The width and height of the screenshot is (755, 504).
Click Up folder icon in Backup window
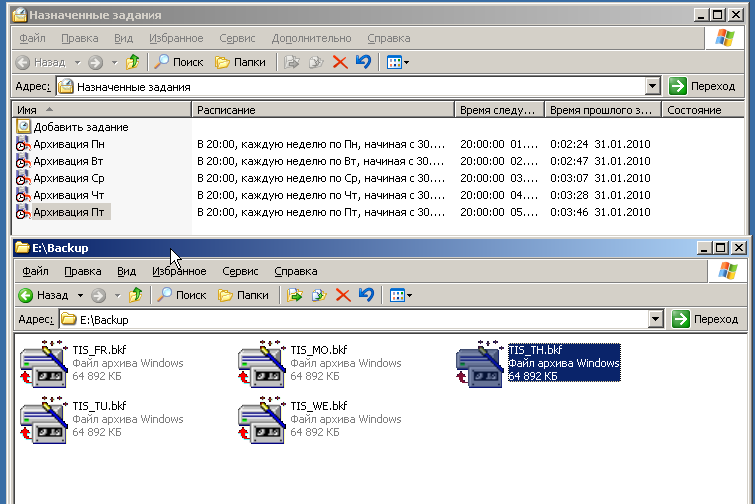(135, 295)
